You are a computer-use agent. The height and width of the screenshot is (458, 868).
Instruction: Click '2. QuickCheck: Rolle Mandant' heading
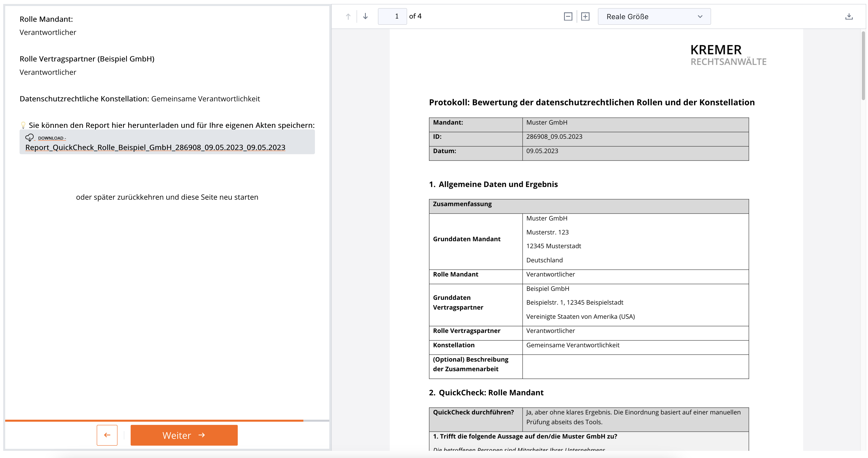[486, 393]
